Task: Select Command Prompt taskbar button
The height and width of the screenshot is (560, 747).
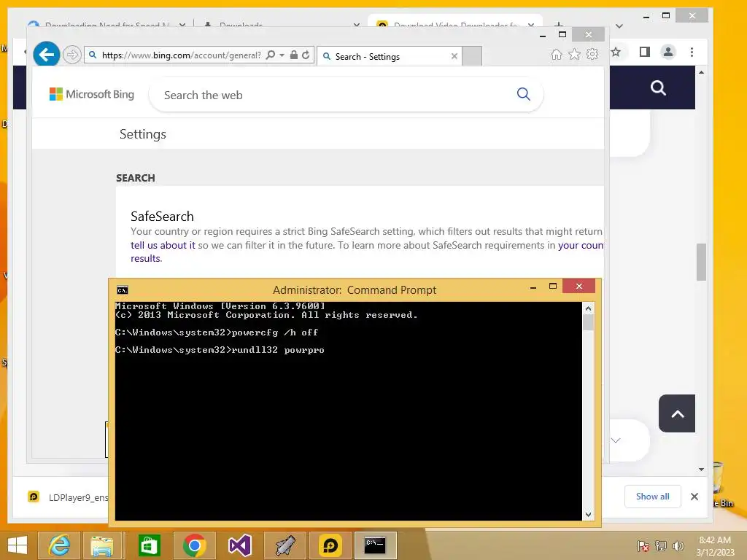Action: click(x=375, y=545)
